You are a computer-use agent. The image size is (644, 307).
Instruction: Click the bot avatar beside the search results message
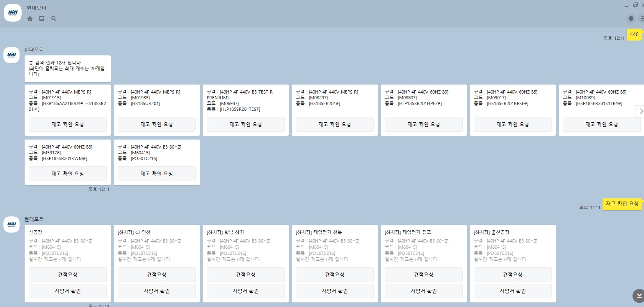tap(11, 55)
